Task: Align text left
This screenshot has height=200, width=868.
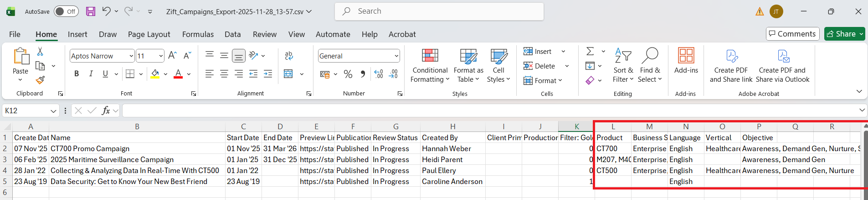Action: coord(210,74)
